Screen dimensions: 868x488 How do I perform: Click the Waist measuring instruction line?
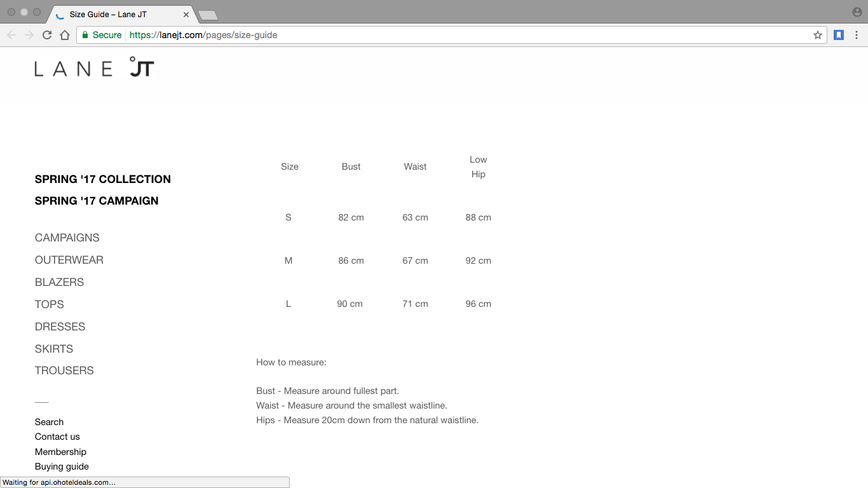[x=351, y=405]
